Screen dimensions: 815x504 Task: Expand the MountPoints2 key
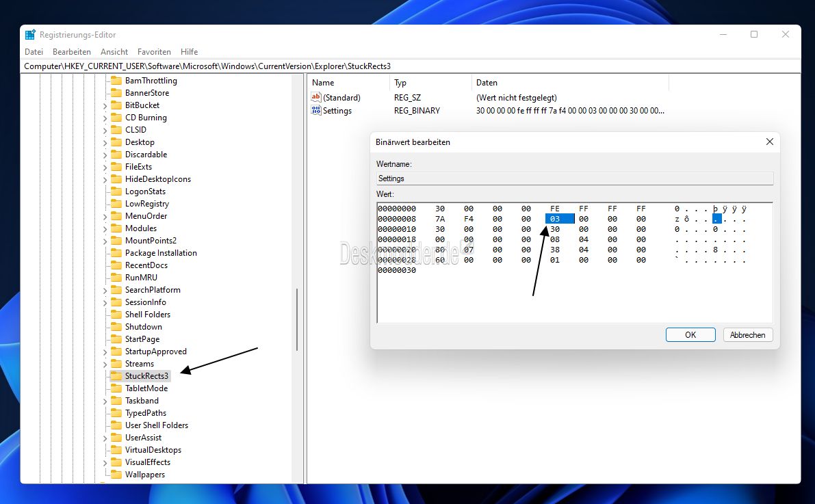pyautogui.click(x=105, y=241)
